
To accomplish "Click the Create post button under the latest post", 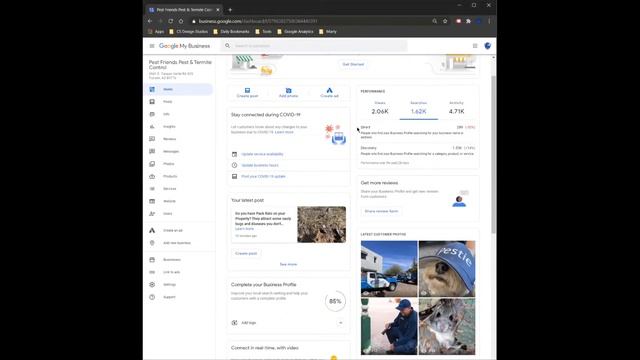I will click(246, 253).
